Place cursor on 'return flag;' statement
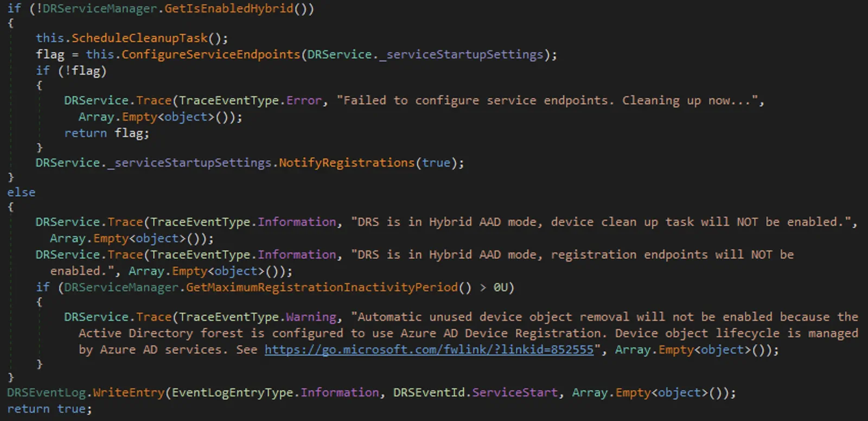 106,133
